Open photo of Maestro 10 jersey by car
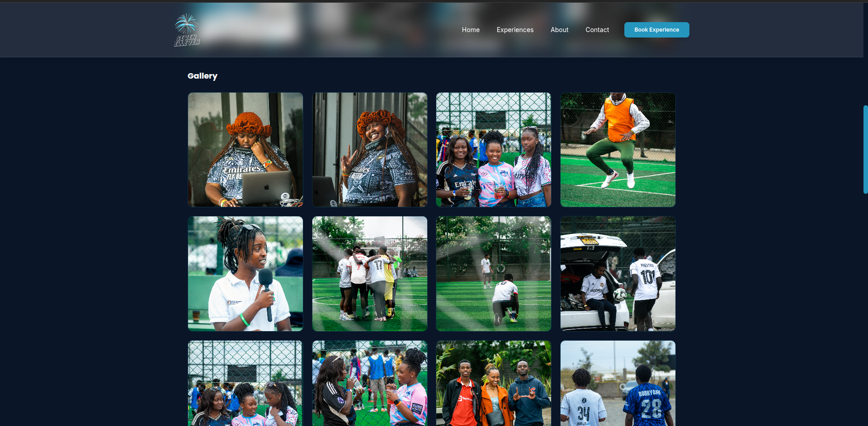This screenshot has height=426, width=868. coord(618,274)
